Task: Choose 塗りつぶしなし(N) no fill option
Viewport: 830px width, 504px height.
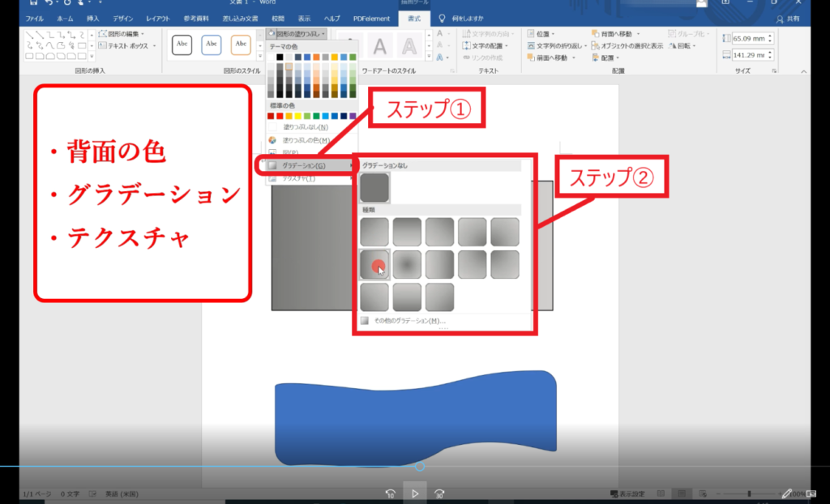Action: click(306, 127)
